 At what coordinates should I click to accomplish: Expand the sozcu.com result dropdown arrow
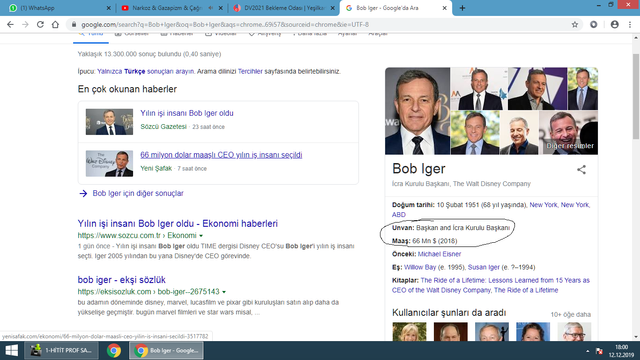click(201, 236)
